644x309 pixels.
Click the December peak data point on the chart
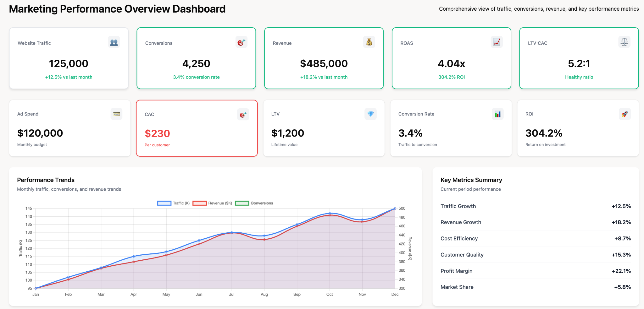click(395, 208)
